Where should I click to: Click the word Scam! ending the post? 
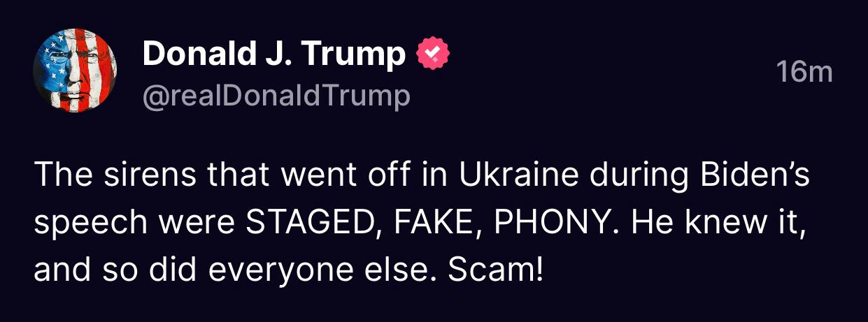tap(495, 270)
